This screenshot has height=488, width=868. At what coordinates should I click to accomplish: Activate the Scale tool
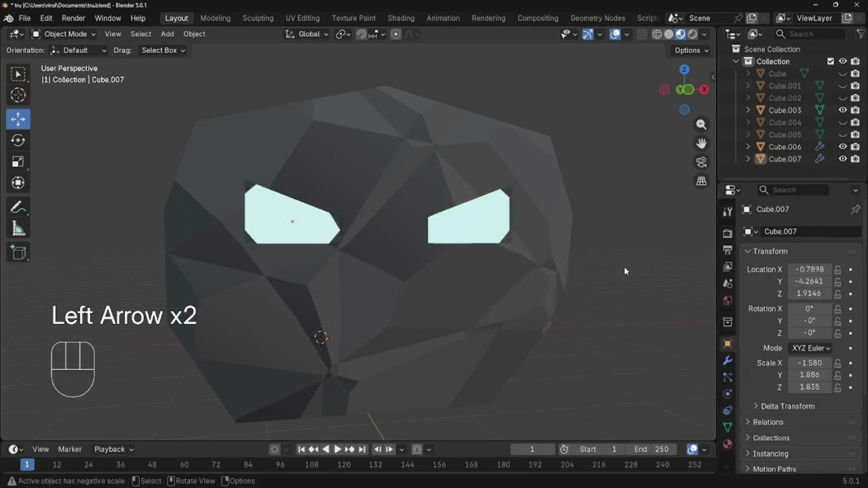[18, 161]
